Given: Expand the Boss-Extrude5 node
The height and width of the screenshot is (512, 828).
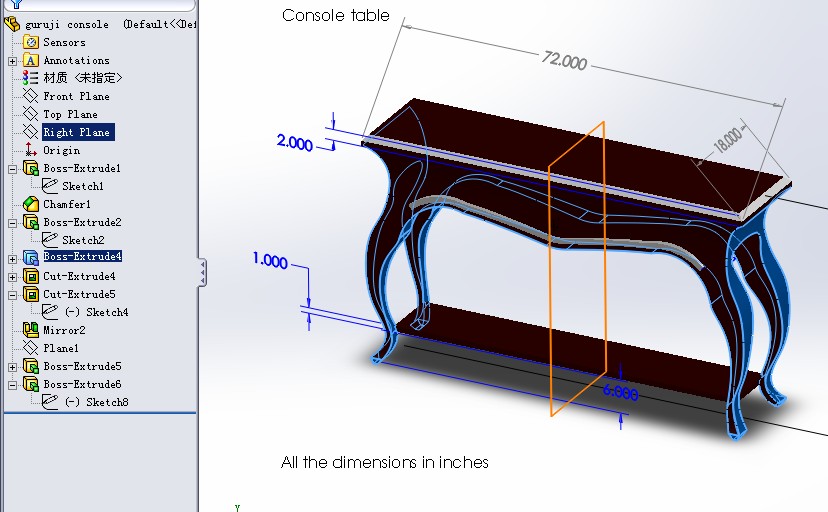Looking at the screenshot, I should (x=13, y=367).
